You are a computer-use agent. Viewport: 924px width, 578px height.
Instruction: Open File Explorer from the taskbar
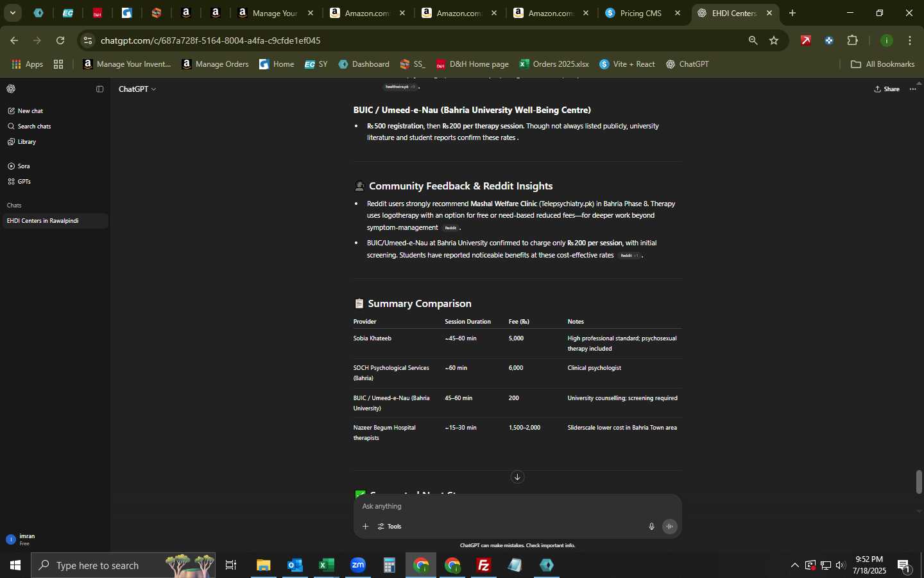[x=264, y=565]
